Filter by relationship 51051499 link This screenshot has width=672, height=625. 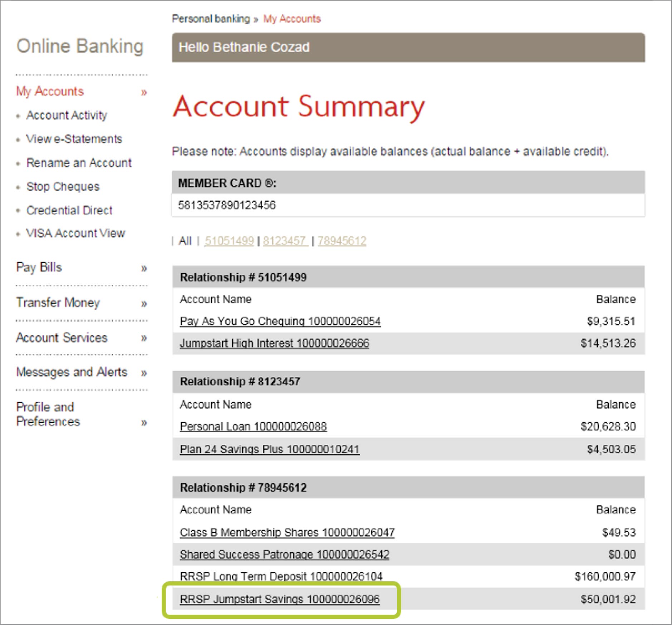point(229,241)
